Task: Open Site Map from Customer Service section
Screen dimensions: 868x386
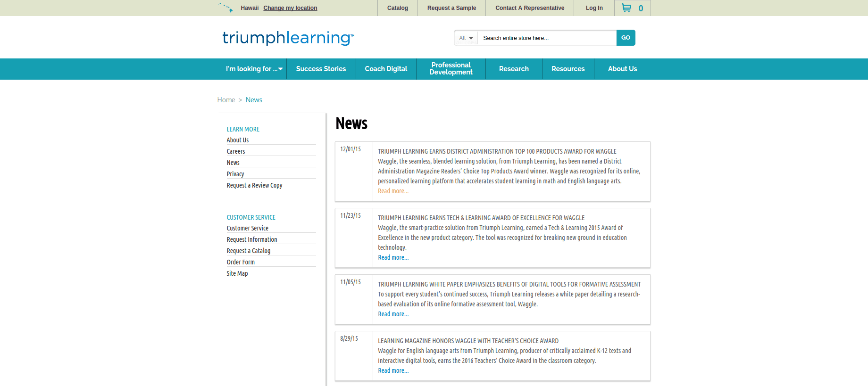Action: [237, 273]
